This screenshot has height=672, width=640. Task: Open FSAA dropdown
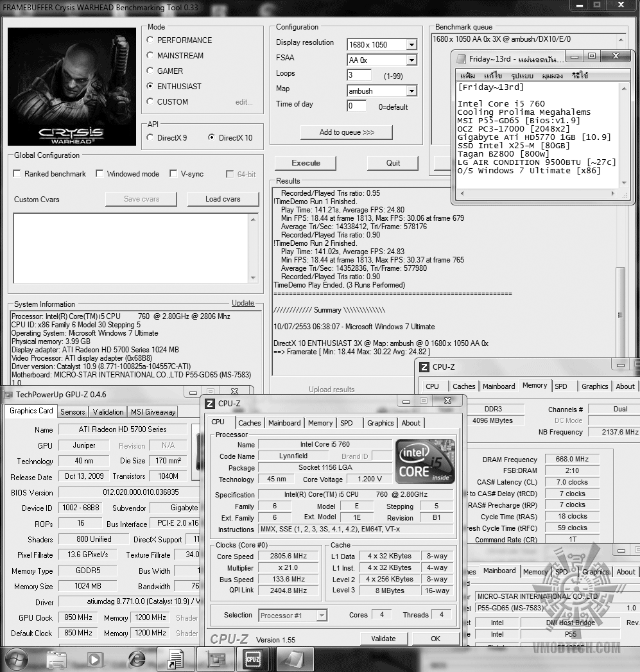click(x=411, y=60)
